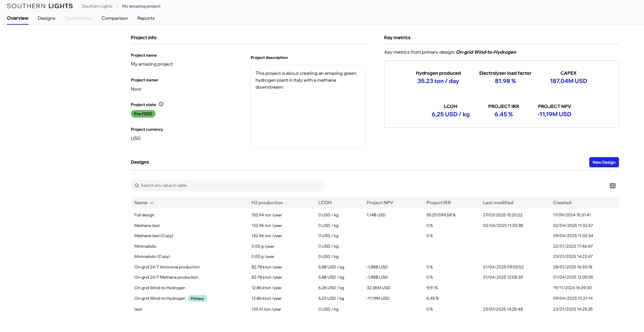Click the Southern Lights logo
The height and width of the screenshot is (332, 644).
point(40,6)
